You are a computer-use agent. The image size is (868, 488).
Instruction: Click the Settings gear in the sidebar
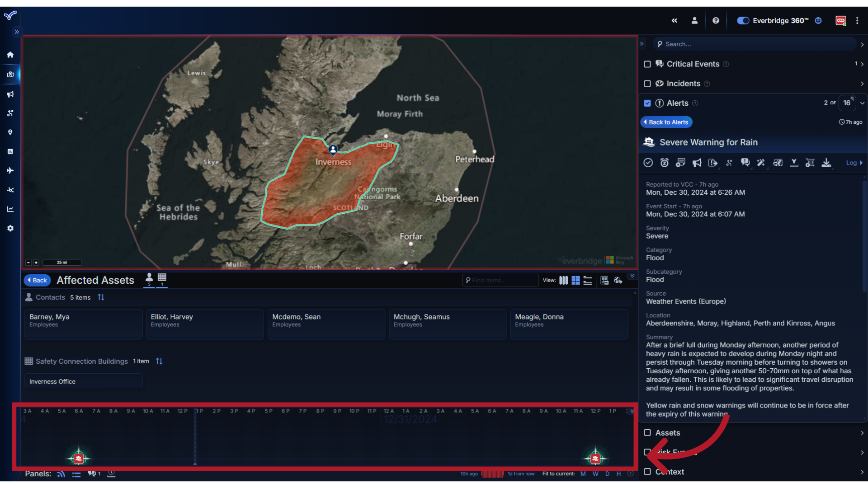click(10, 228)
